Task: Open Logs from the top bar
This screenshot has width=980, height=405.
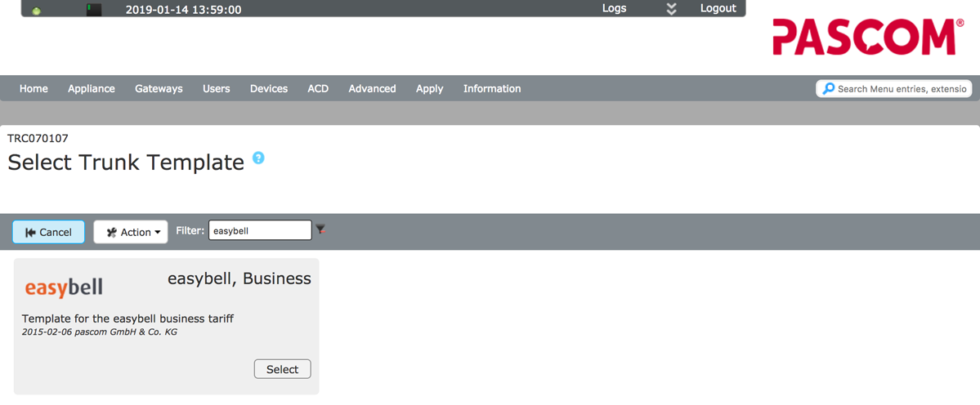Action: [614, 8]
